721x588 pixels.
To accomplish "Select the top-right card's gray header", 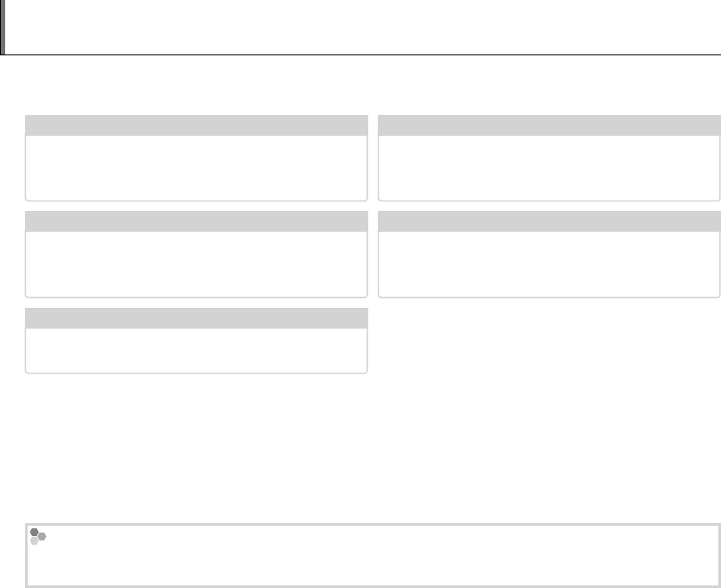I will click(549, 125).
